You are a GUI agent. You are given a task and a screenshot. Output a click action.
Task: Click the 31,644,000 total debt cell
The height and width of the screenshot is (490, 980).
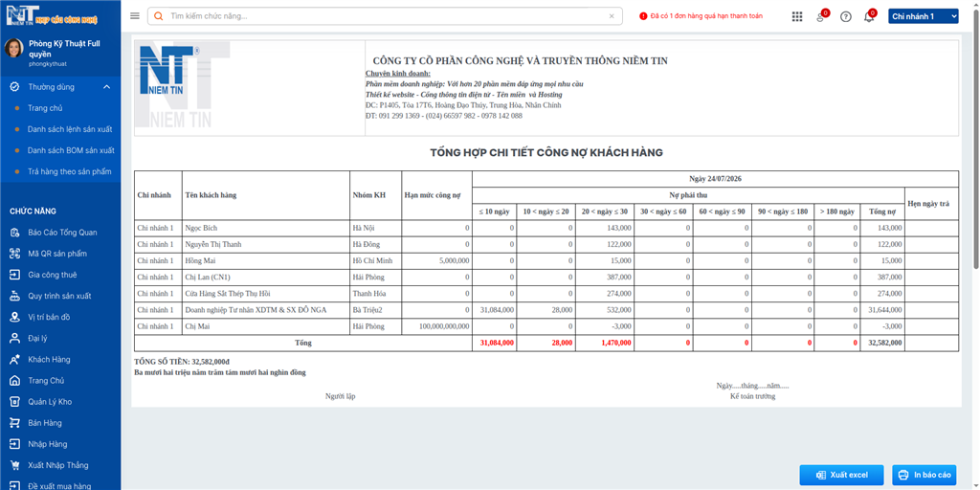click(x=884, y=309)
